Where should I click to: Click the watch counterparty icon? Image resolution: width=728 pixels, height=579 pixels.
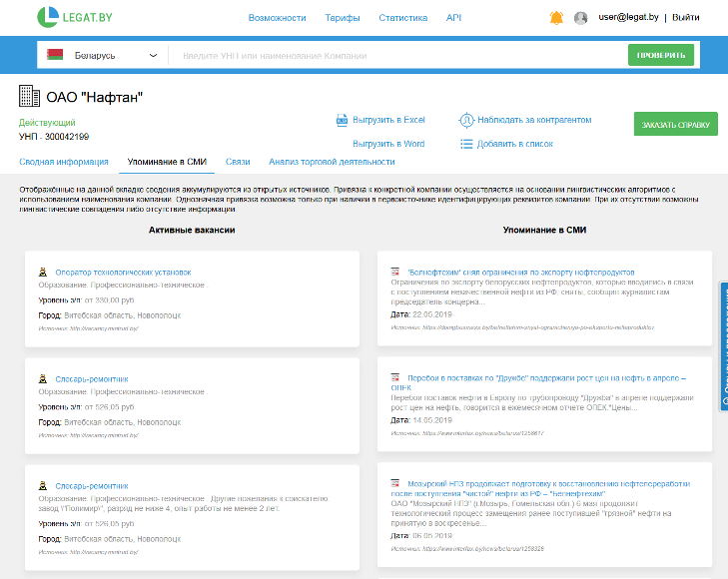[465, 120]
